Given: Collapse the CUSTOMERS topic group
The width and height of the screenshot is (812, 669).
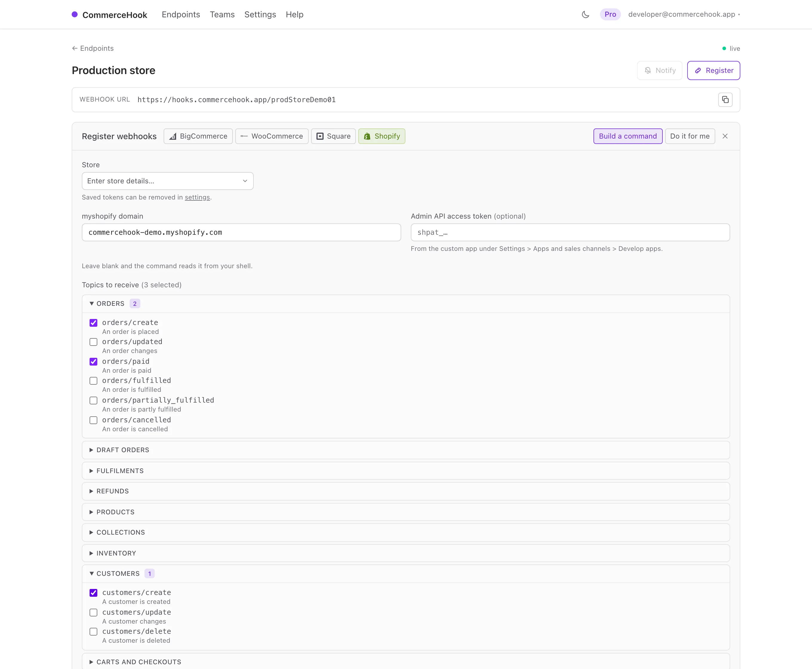Looking at the screenshot, I should pyautogui.click(x=406, y=574).
